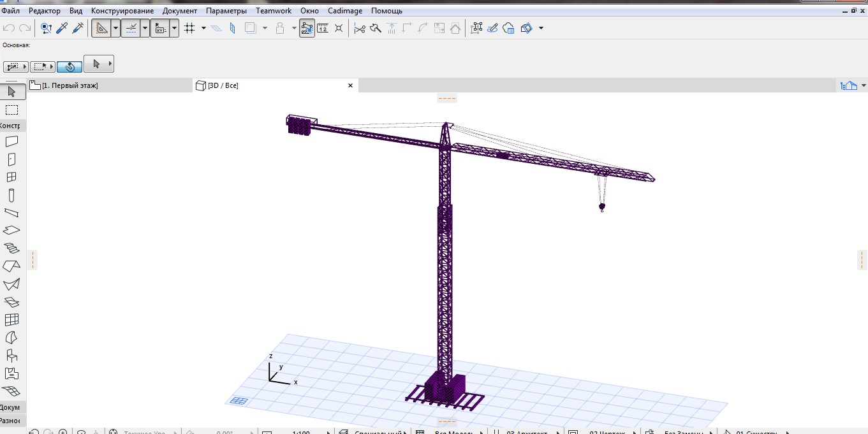Image resolution: width=868 pixels, height=434 pixels.
Task: Toggle the Suspend Groups padlock icon
Action: tap(279, 28)
